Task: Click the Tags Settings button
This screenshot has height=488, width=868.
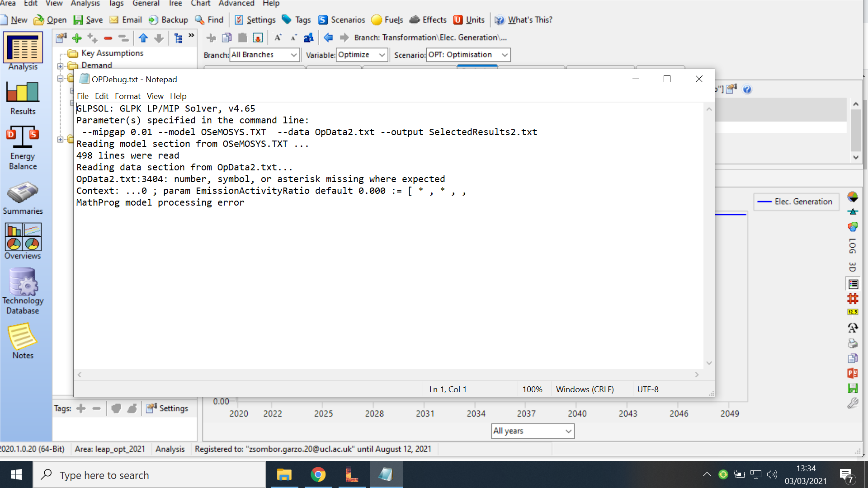Action: 167,408
